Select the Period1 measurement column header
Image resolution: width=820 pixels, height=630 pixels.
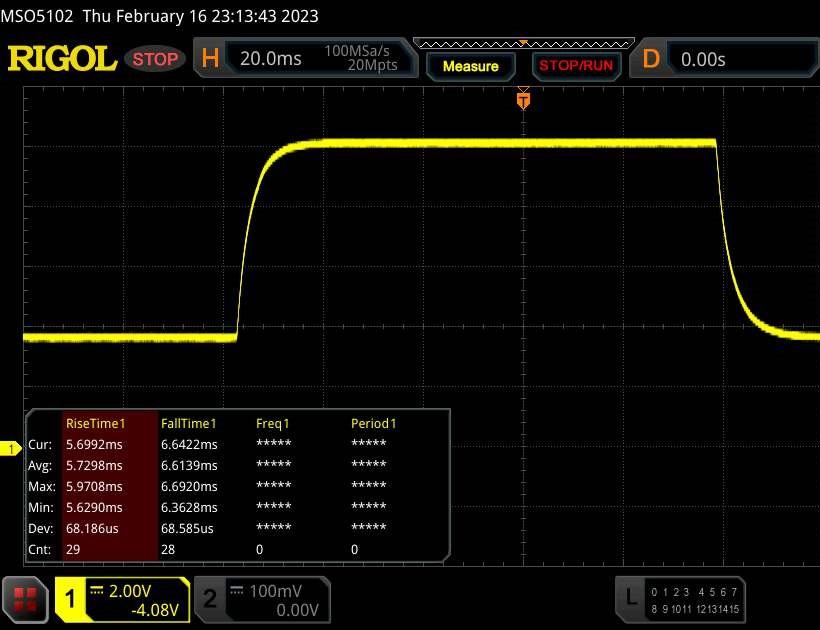click(373, 423)
